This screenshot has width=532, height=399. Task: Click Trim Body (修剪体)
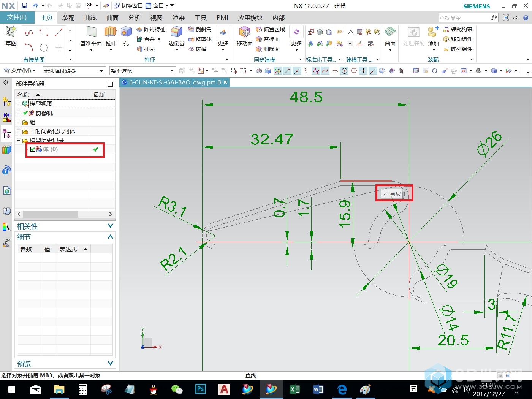(x=200, y=39)
